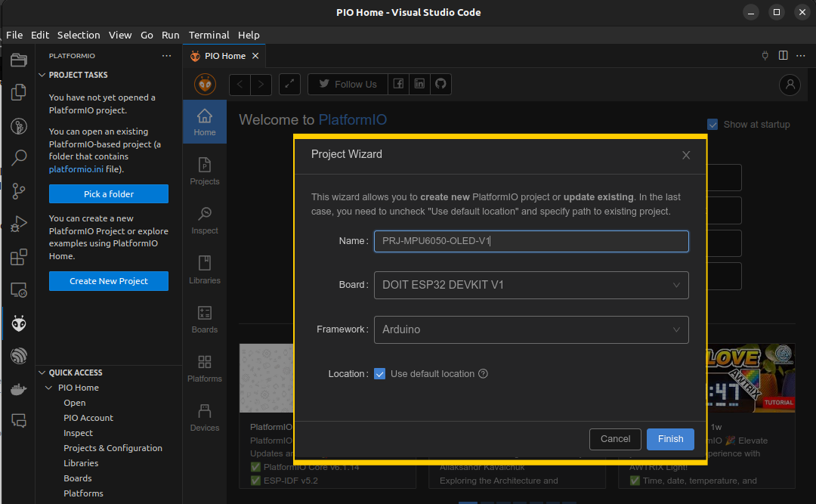Open the AWTRIX tutorial thumbnail
Viewport: 816px width, 504px height.
(750, 378)
